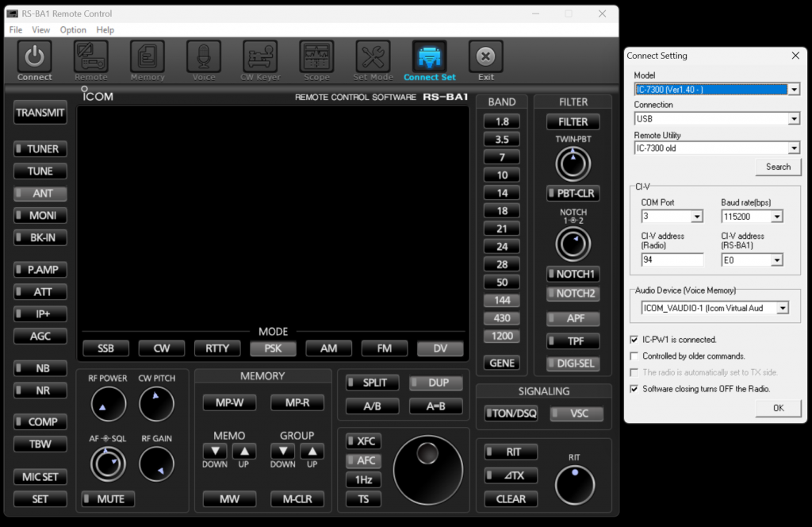Open the Remote toolbar icon

pos(90,58)
